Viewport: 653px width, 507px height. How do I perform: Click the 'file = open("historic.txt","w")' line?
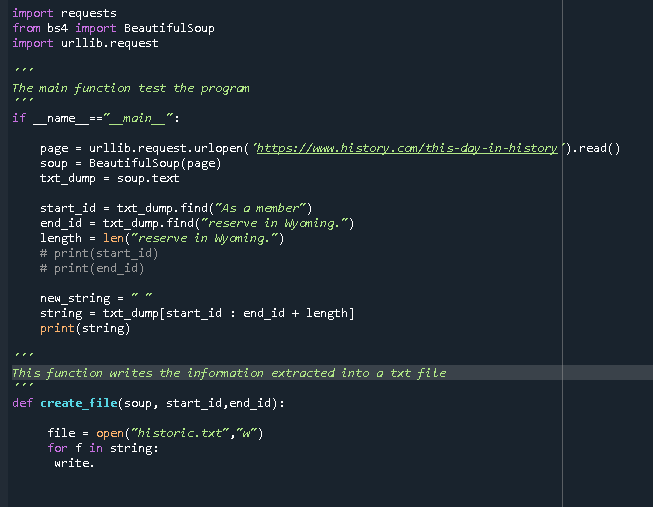[155, 433]
